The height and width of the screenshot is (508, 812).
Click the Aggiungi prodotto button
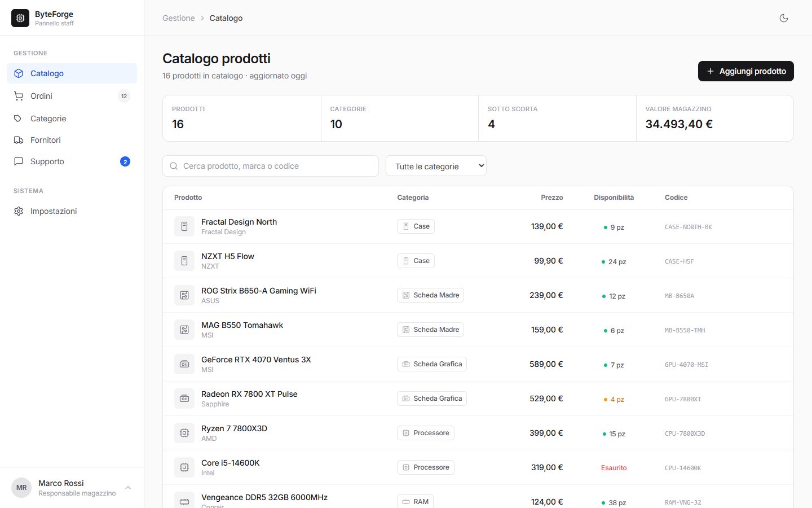[x=745, y=71]
